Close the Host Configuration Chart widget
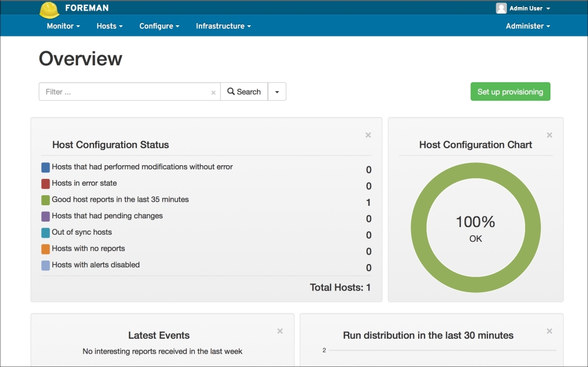Screen dimensions: 588x367 point(549,135)
